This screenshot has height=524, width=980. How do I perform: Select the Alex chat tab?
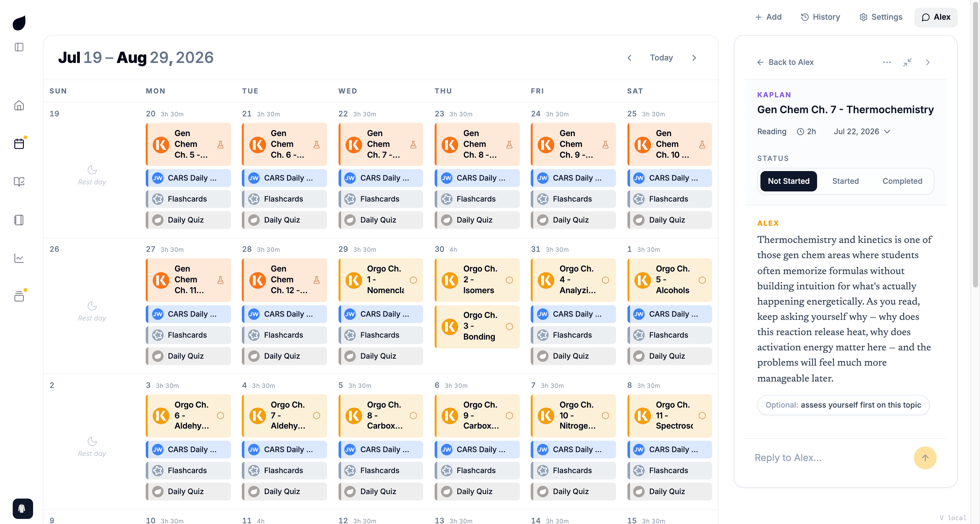936,17
